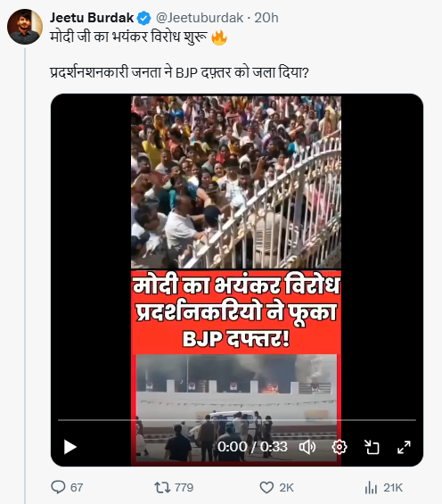Retweet using the retweet arrows icon
The image size is (442, 504).
(162, 487)
